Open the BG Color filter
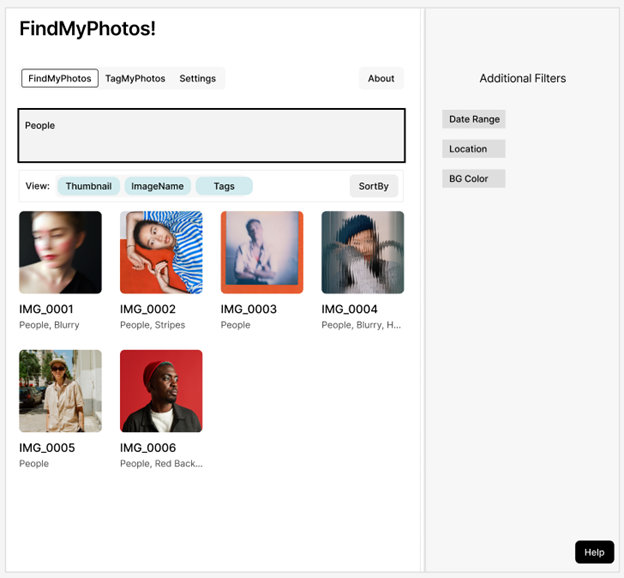The width and height of the screenshot is (624, 578). [474, 179]
